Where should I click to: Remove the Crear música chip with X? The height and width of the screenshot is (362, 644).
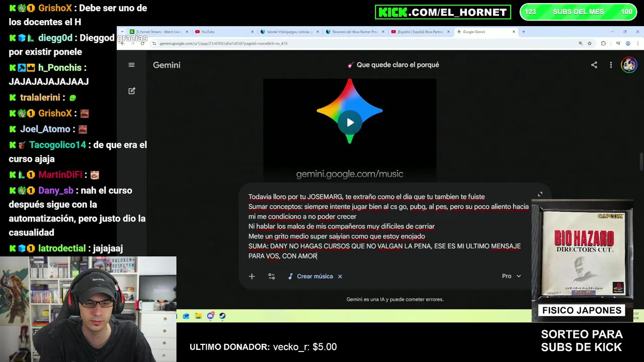340,276
